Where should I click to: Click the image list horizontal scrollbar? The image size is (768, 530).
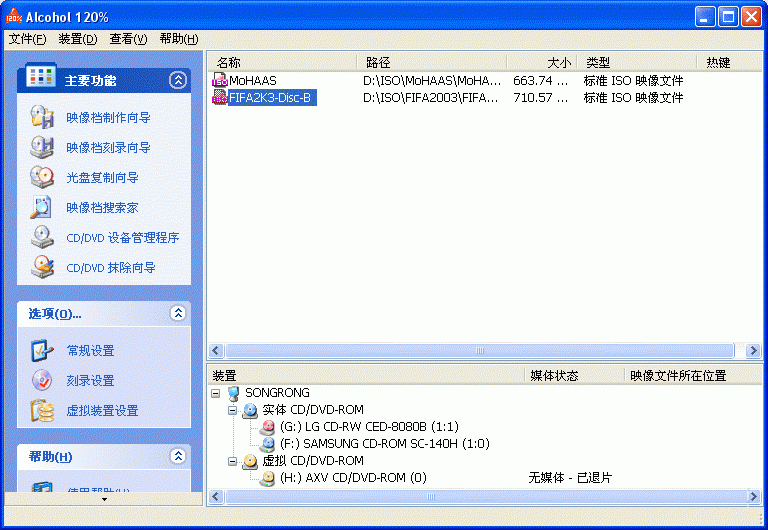pyautogui.click(x=480, y=351)
